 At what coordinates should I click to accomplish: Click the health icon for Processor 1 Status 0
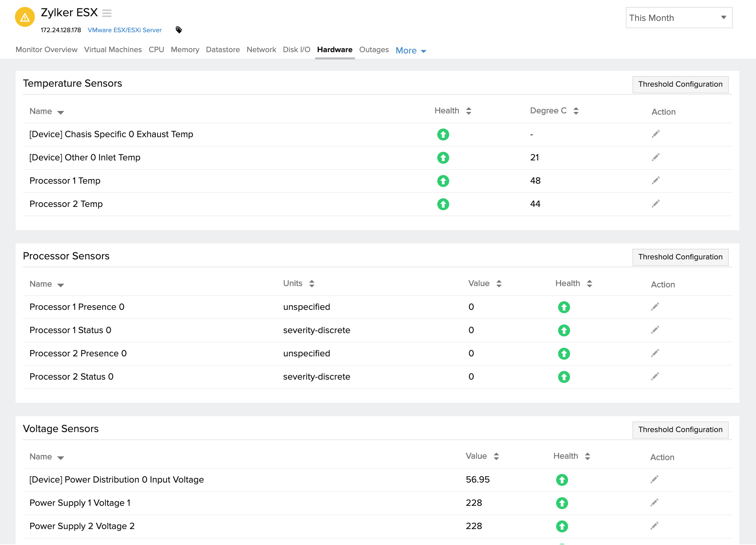click(563, 330)
